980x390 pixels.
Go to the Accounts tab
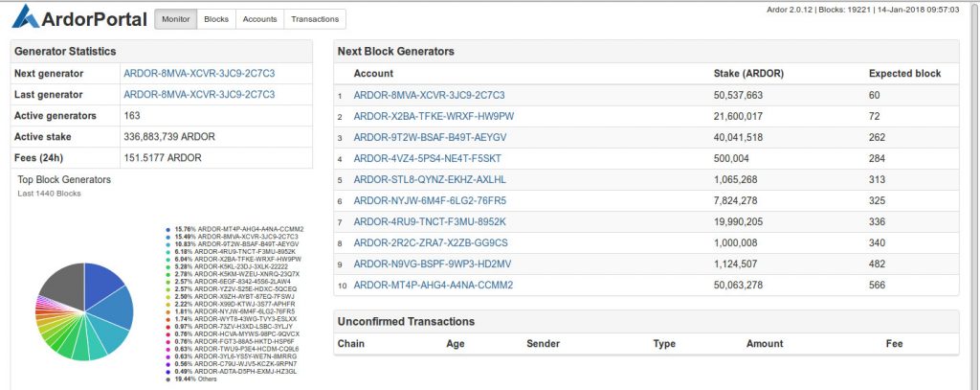tap(259, 19)
